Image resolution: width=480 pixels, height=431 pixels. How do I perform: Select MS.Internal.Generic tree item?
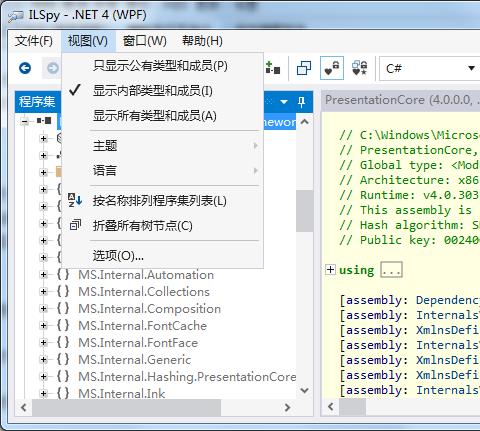click(135, 360)
